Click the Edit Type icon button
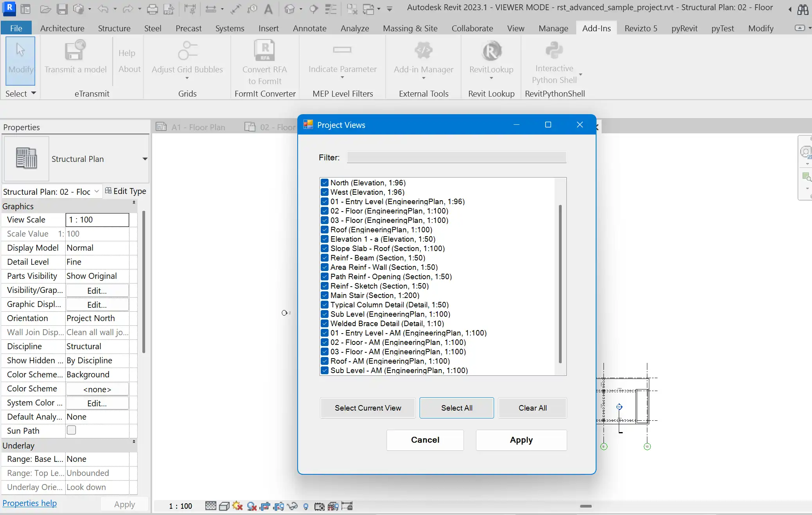 pyautogui.click(x=126, y=191)
